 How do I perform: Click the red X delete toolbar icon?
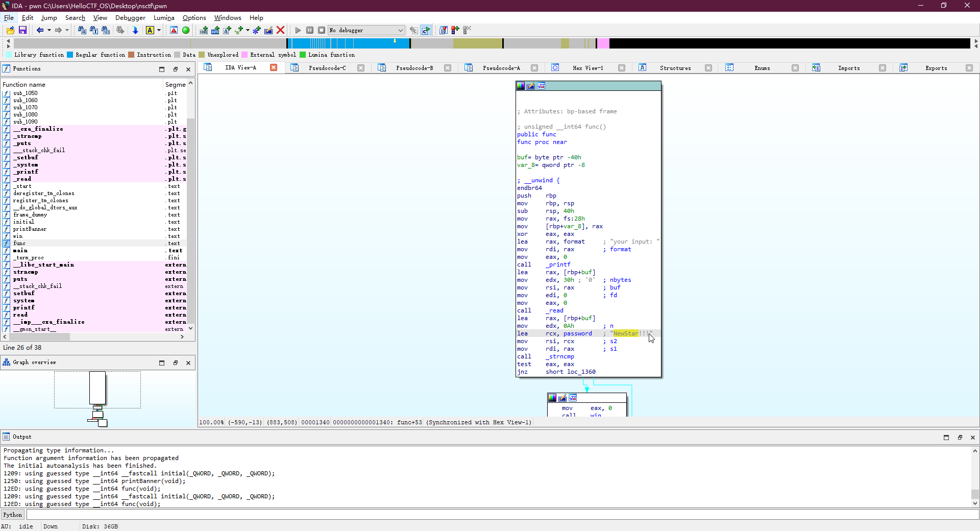pos(280,31)
